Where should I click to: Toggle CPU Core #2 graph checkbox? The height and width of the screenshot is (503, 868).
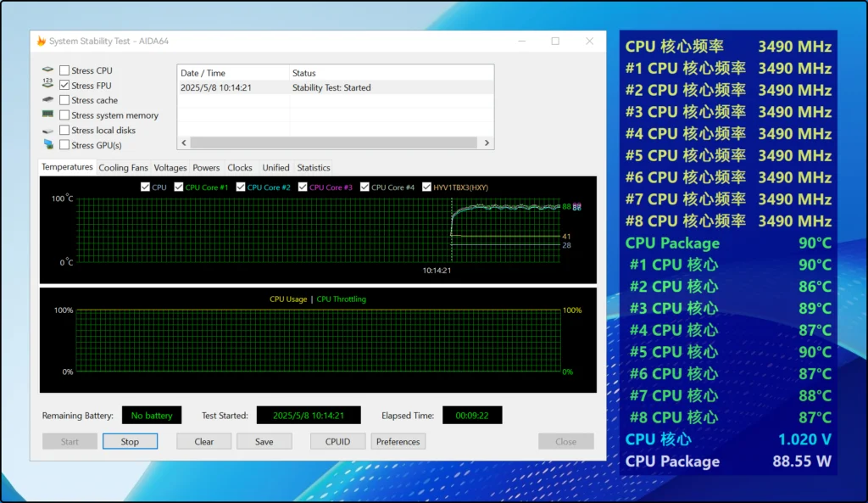[x=240, y=187]
